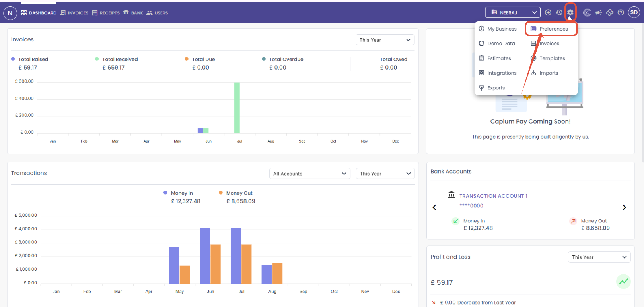Screen dimensions: 644x307
Task: Click the diamond shaped header icon
Action: (x=610, y=13)
